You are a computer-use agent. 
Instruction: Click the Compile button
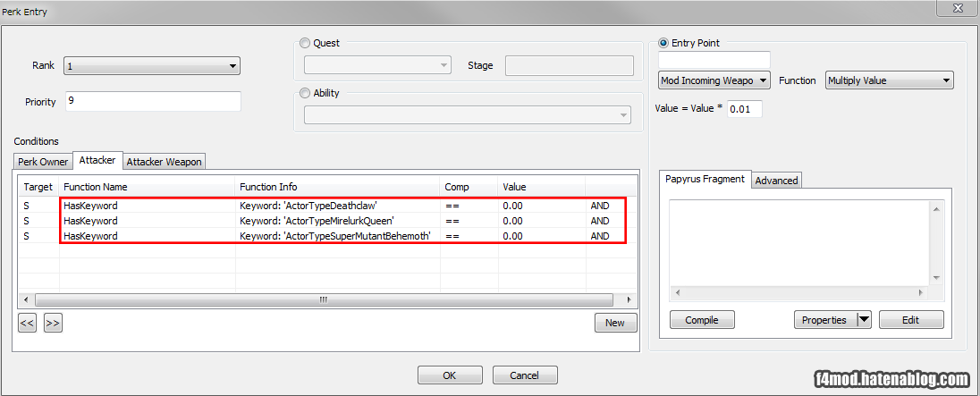(x=702, y=320)
